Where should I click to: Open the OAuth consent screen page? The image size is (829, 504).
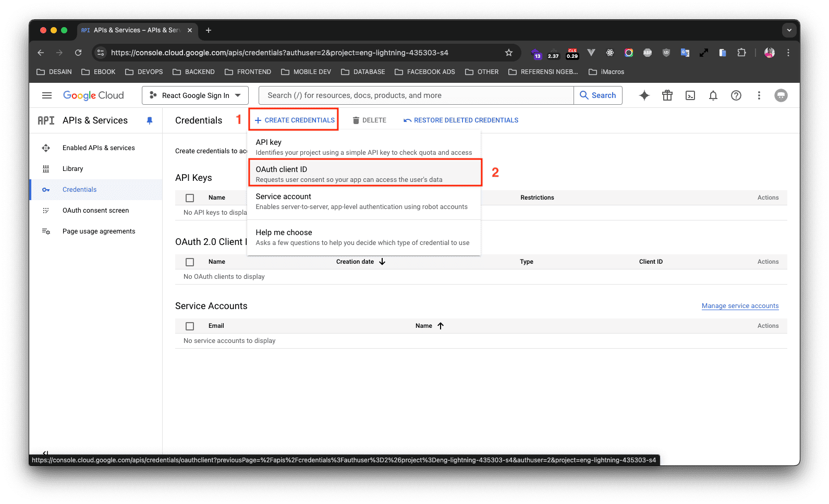95,211
